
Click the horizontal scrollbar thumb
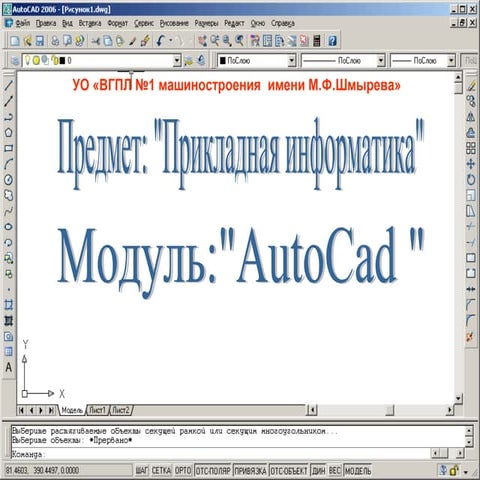point(390,410)
